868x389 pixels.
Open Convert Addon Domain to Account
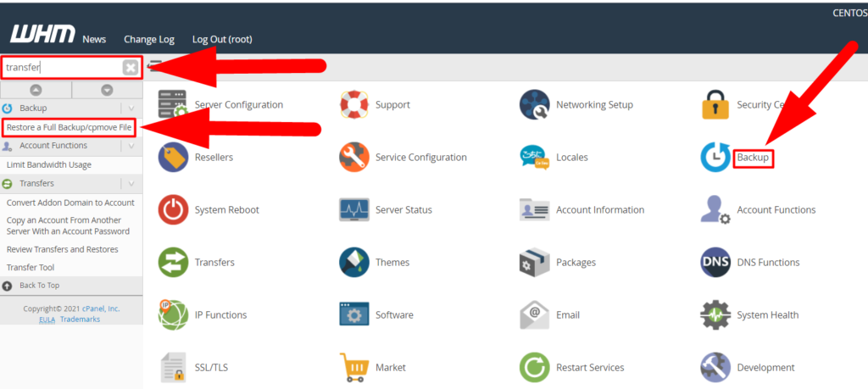click(70, 203)
